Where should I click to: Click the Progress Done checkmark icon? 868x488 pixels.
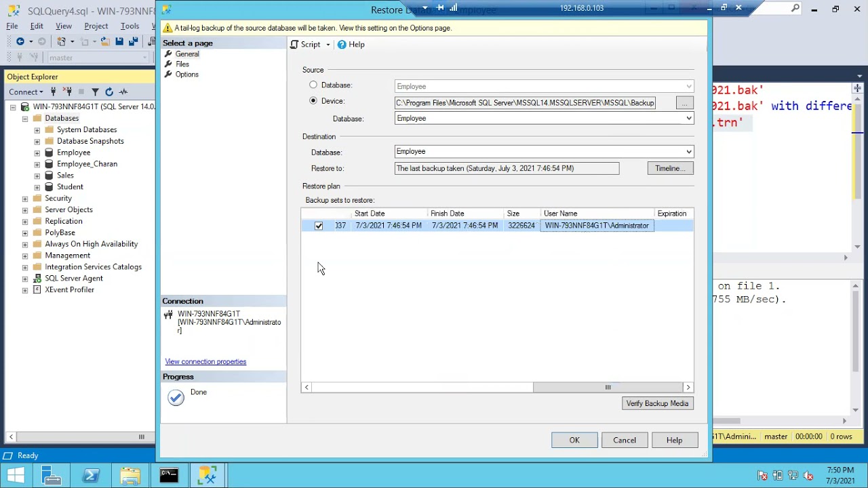pos(176,397)
